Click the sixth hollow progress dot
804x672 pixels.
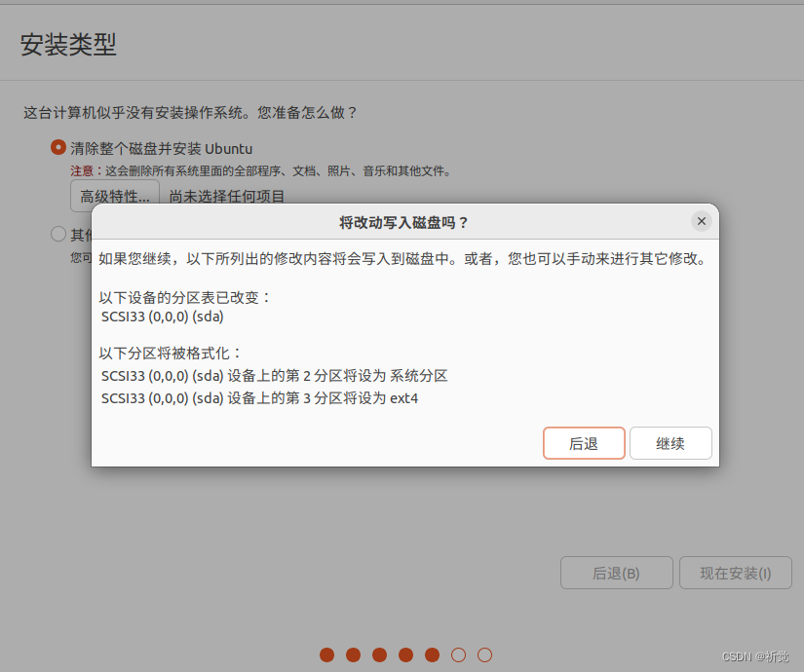coord(458,655)
